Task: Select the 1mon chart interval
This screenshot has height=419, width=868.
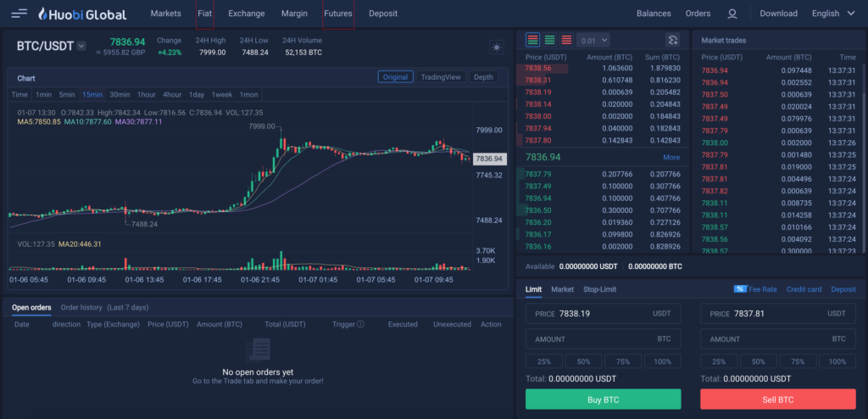Action: 248,94
